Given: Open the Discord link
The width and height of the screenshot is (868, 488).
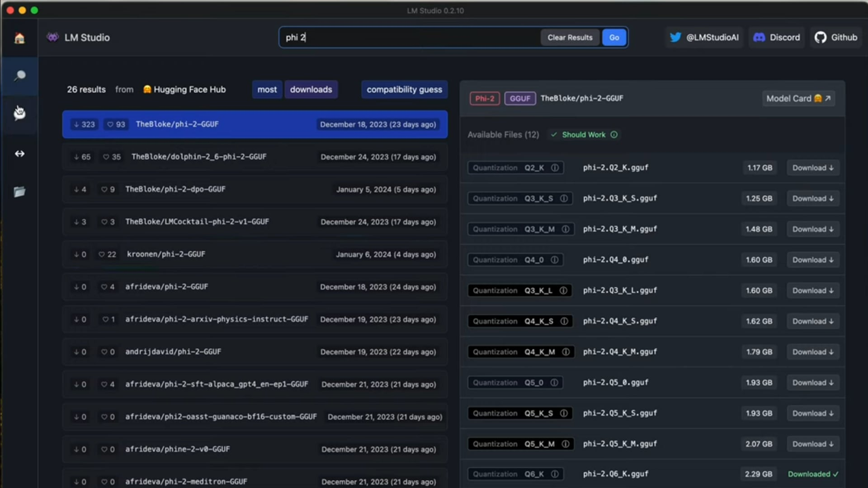Looking at the screenshot, I should (x=777, y=38).
